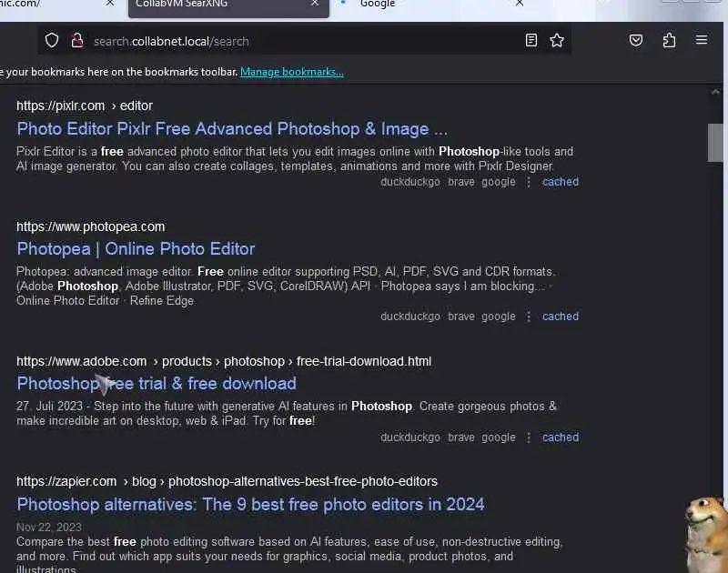Open the Photopea Online Photo Editor result
728x573 pixels.
pos(136,249)
